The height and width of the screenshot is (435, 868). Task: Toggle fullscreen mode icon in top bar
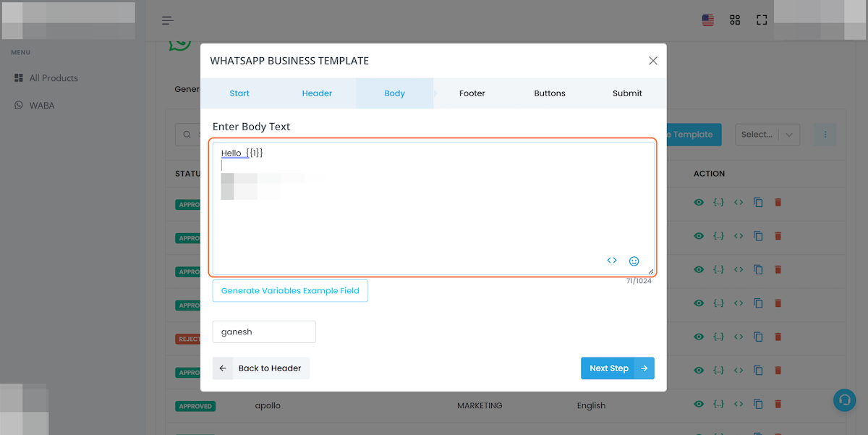[x=762, y=20]
